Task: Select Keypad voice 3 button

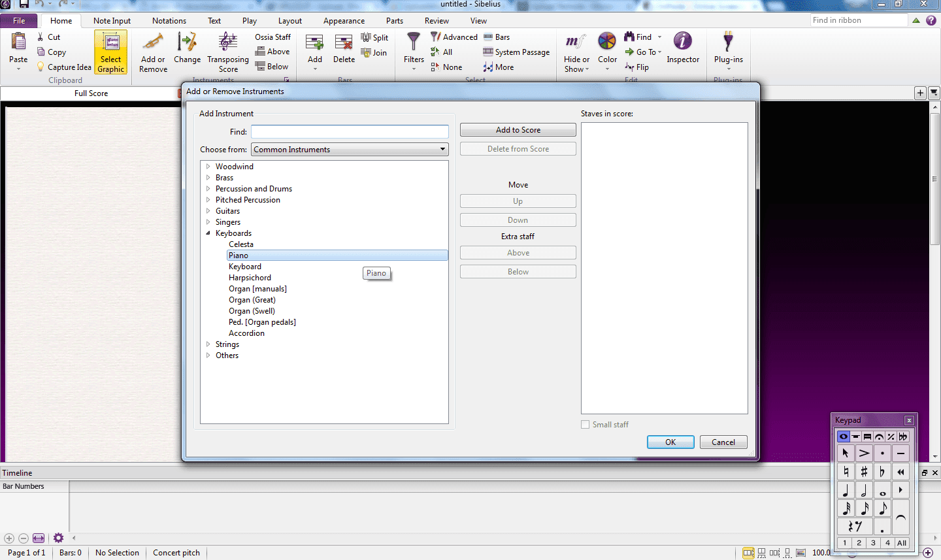Action: [873, 542]
